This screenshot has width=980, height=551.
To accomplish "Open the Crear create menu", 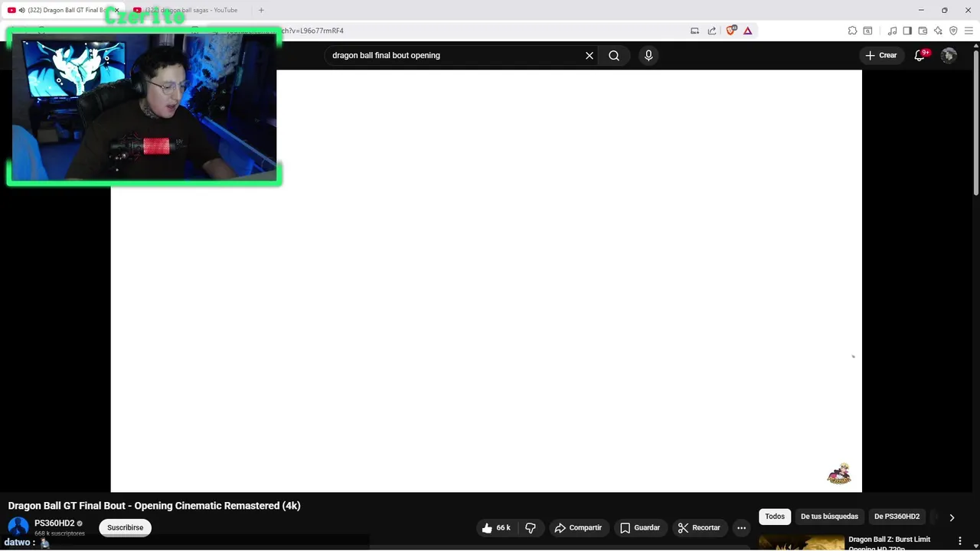I will pos(880,55).
